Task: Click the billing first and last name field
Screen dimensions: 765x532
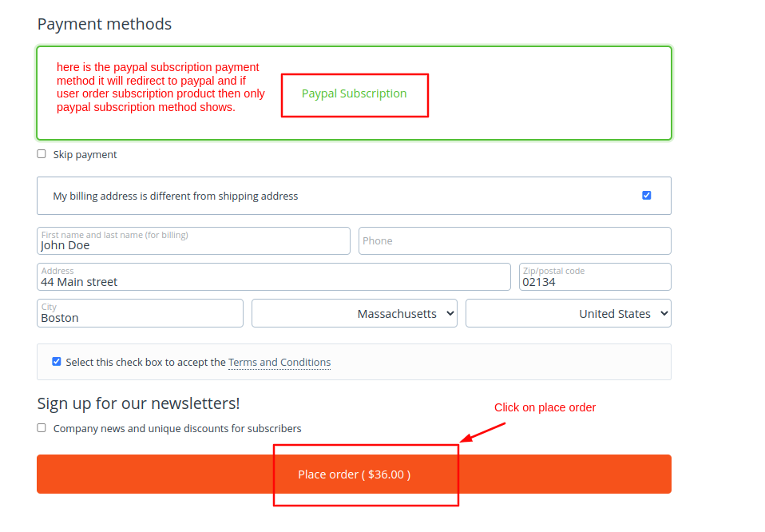Action: pyautogui.click(x=194, y=240)
